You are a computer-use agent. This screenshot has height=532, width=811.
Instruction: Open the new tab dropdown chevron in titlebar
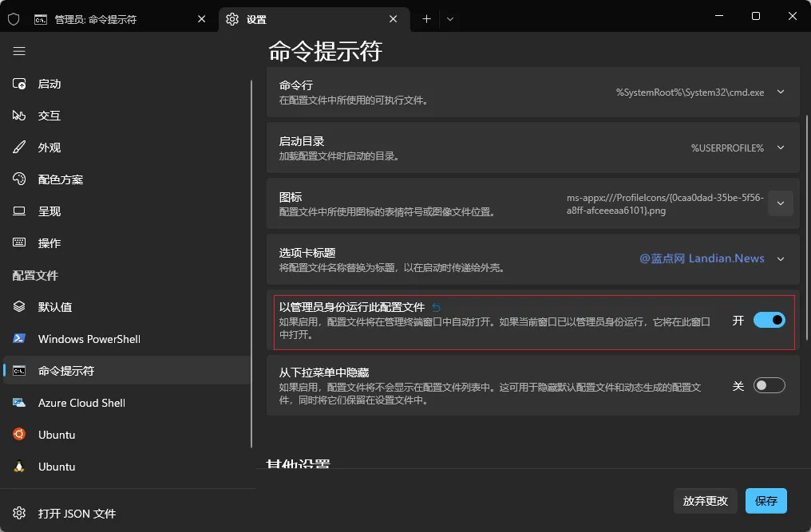pyautogui.click(x=449, y=18)
